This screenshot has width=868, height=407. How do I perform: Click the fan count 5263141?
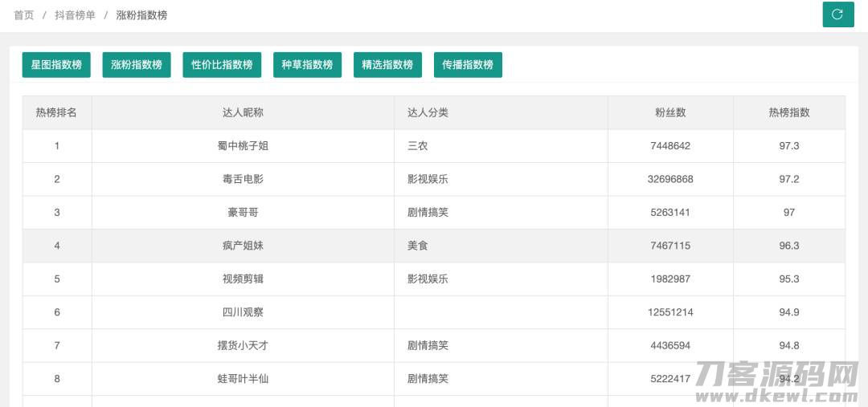pos(670,213)
